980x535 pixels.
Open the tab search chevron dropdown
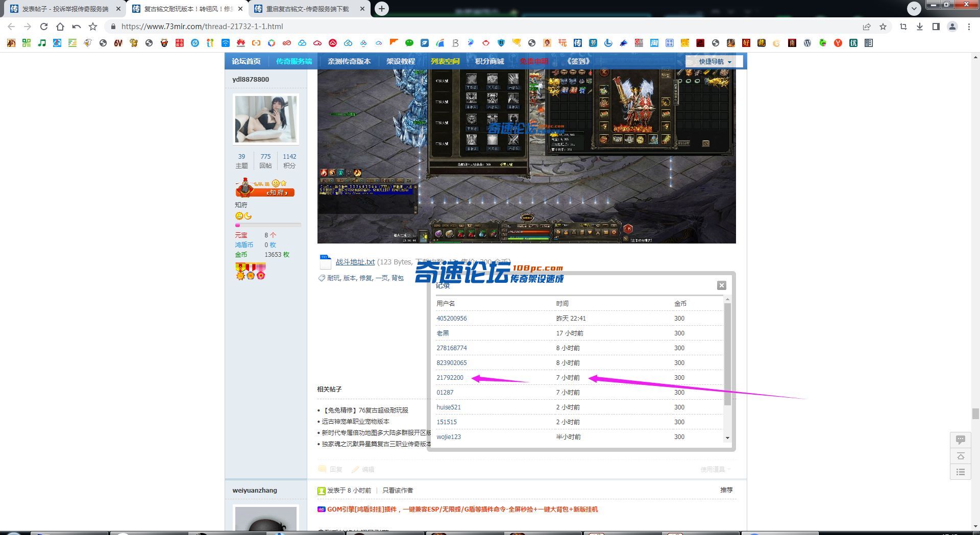pos(914,8)
